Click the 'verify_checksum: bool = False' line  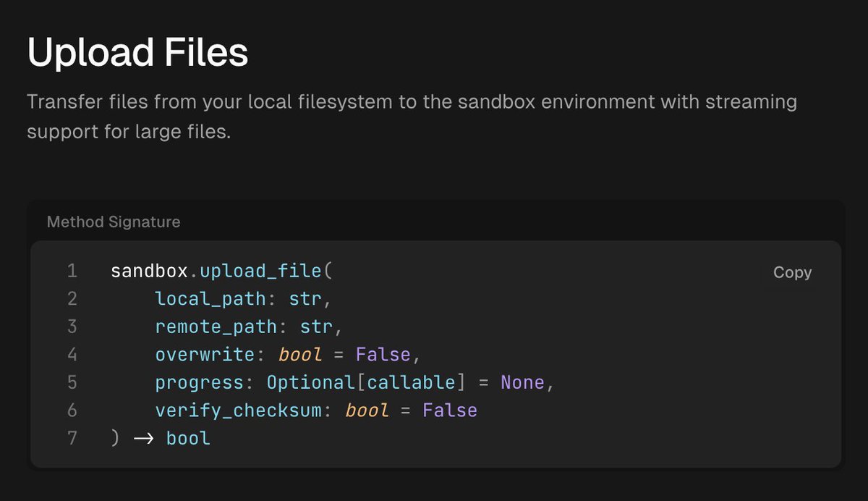pos(316,411)
